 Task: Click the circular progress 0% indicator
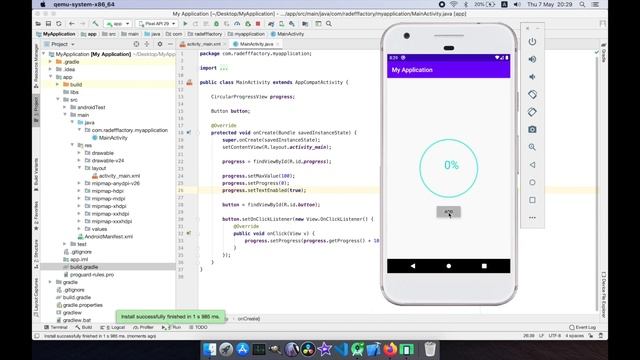[x=449, y=168]
